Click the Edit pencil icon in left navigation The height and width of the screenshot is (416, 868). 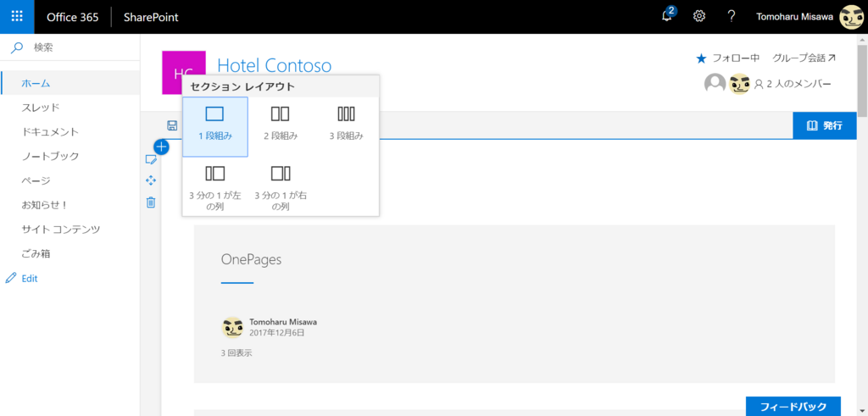[11, 278]
